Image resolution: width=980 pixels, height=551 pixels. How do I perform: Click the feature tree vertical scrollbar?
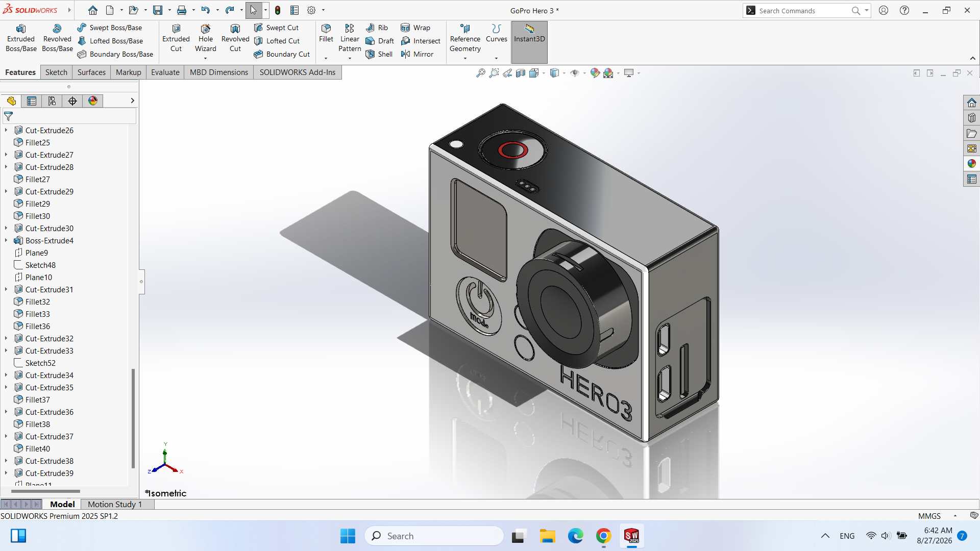point(133,417)
